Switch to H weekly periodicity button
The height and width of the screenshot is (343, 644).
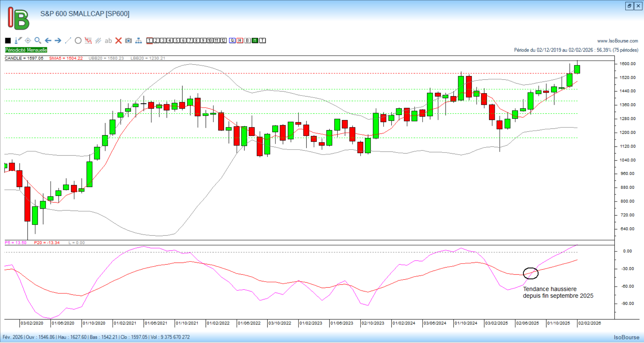click(240, 41)
